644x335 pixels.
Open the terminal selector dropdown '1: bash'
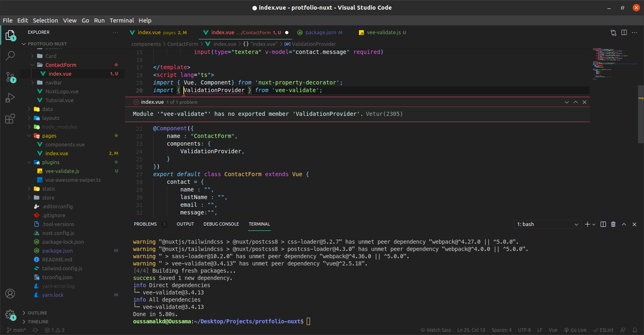tap(547, 224)
